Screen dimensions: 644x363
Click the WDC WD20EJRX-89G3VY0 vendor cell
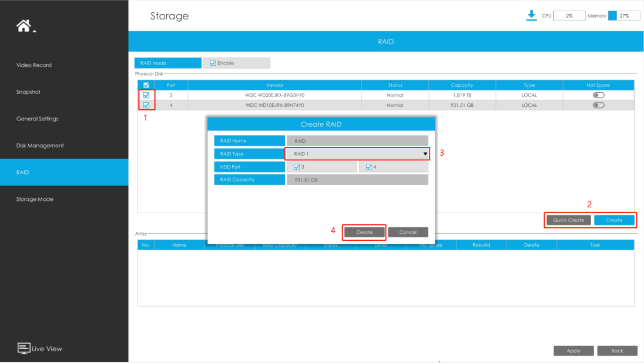tap(275, 95)
